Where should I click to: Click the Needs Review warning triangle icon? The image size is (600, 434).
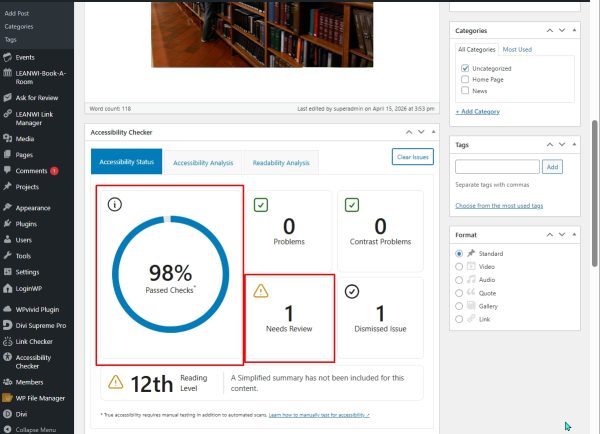[261, 291]
